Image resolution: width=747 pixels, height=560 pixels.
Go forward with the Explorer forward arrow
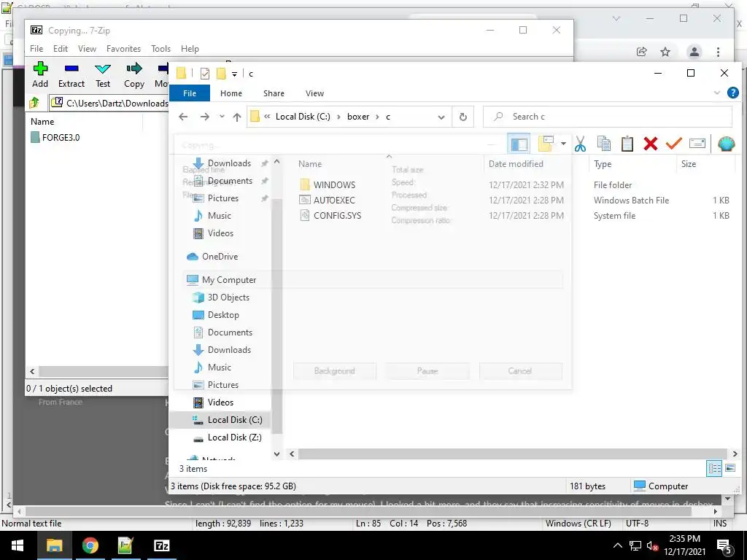coord(205,117)
